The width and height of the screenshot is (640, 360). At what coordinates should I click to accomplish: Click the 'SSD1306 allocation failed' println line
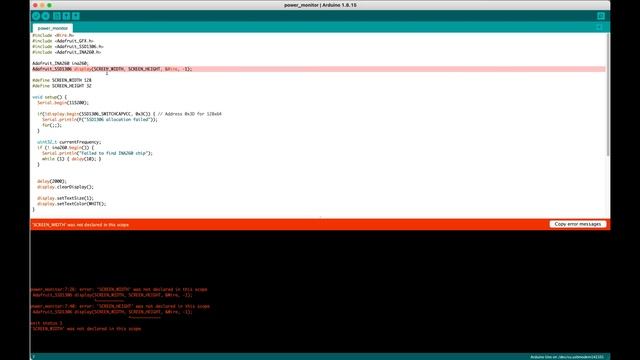pyautogui.click(x=100, y=120)
